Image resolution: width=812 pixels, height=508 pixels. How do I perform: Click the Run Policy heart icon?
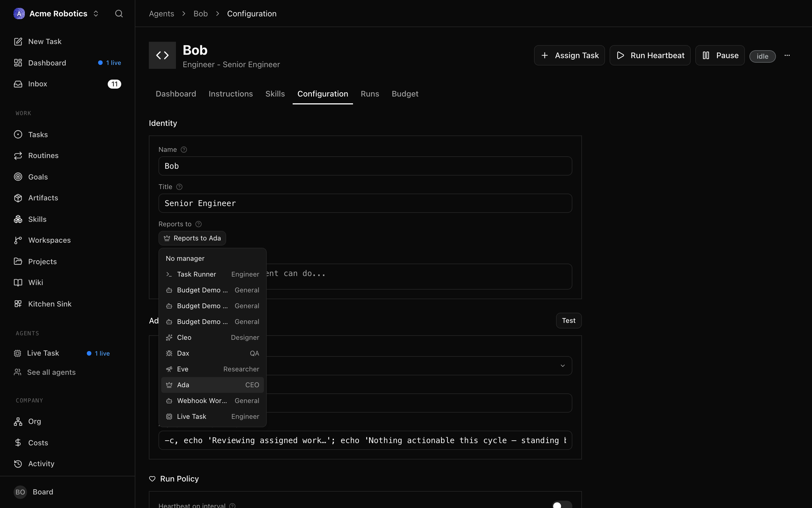[152, 479]
